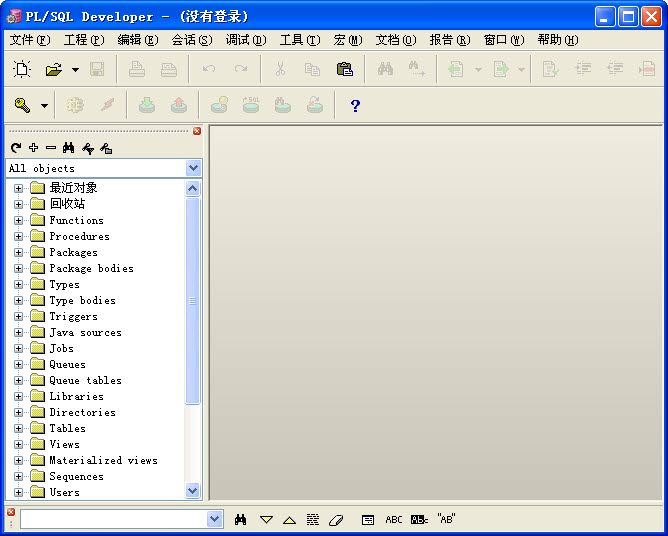Viewport: 668px width, 536px height.
Task: Click find next down-triangle in search bar
Action: (266, 519)
